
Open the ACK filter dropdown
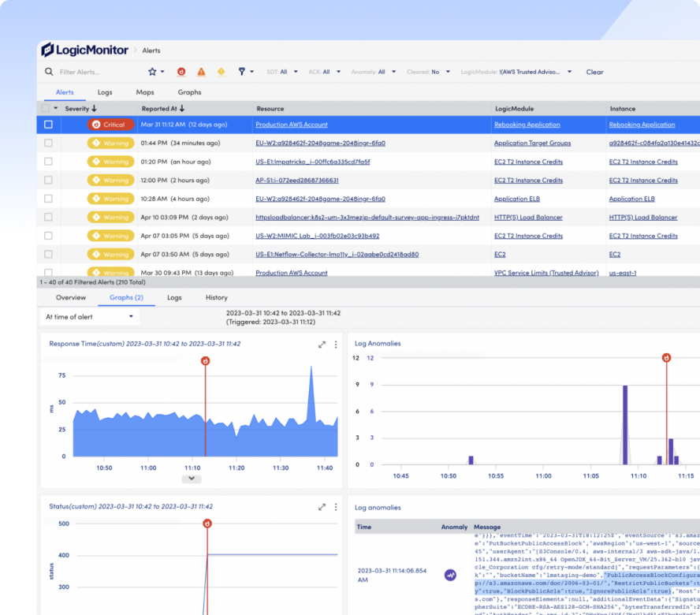[x=325, y=72]
